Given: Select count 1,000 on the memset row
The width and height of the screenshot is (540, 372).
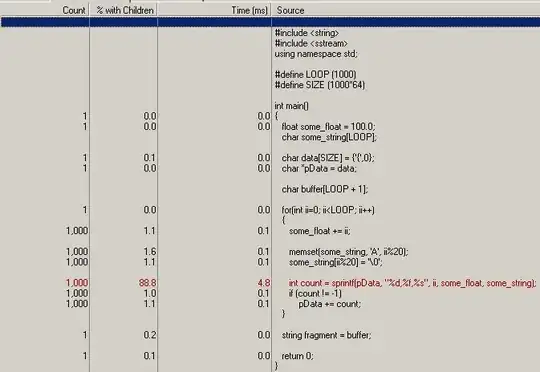Looking at the screenshot, I should [x=77, y=252].
